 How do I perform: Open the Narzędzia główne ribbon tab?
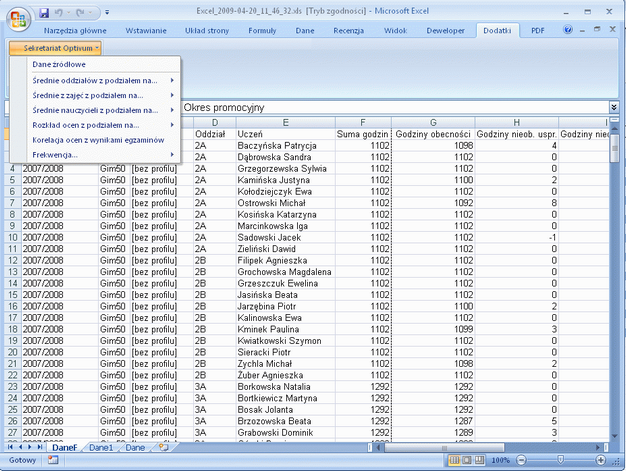pyautogui.click(x=75, y=30)
